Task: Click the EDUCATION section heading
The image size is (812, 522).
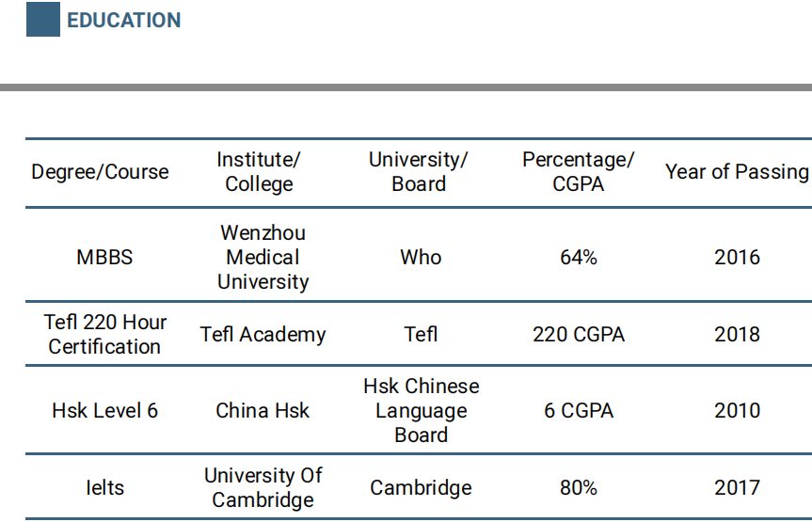Action: [123, 21]
